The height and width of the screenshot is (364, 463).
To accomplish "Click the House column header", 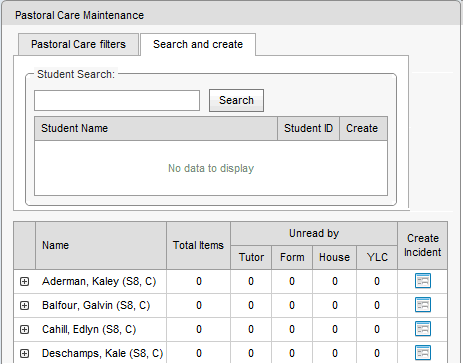I will point(334,257).
